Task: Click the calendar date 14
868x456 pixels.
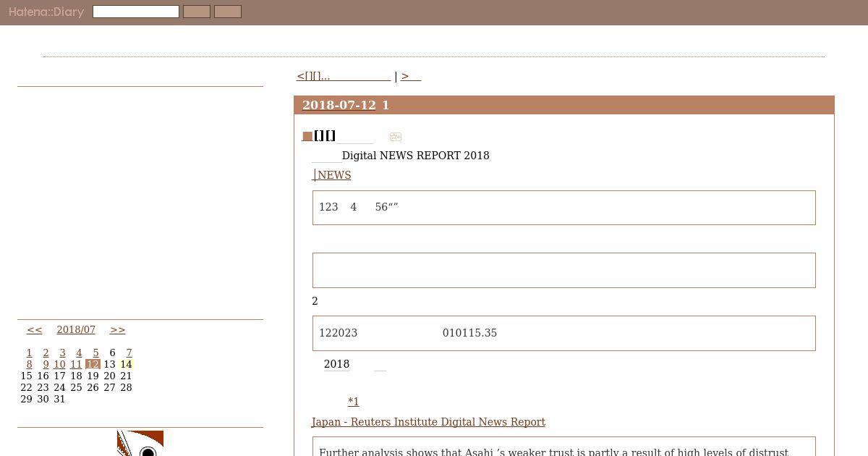Action: (127, 364)
